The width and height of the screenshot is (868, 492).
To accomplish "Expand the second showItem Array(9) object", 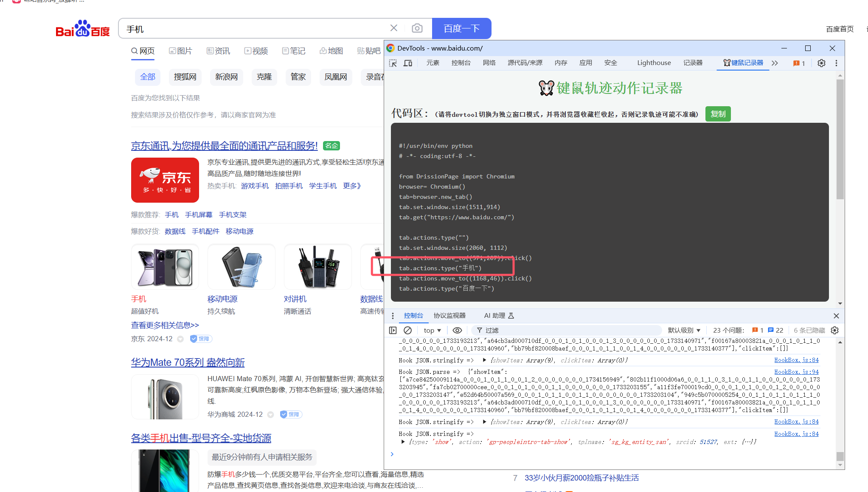I will [x=484, y=421].
